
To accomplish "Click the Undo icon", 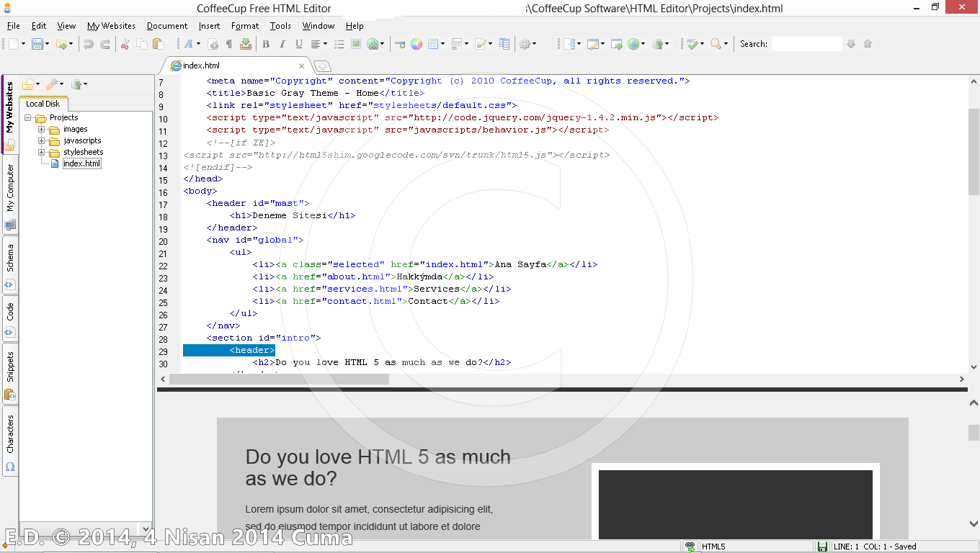I will point(89,44).
